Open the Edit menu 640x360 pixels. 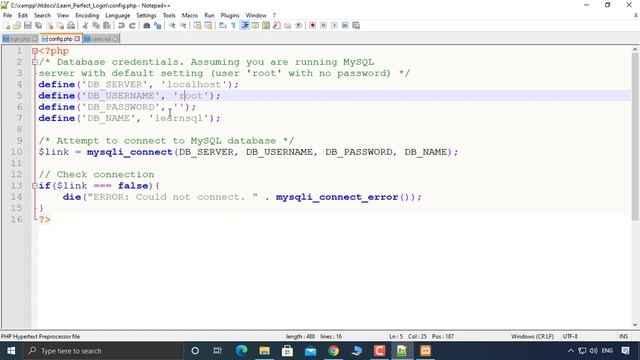[23, 15]
